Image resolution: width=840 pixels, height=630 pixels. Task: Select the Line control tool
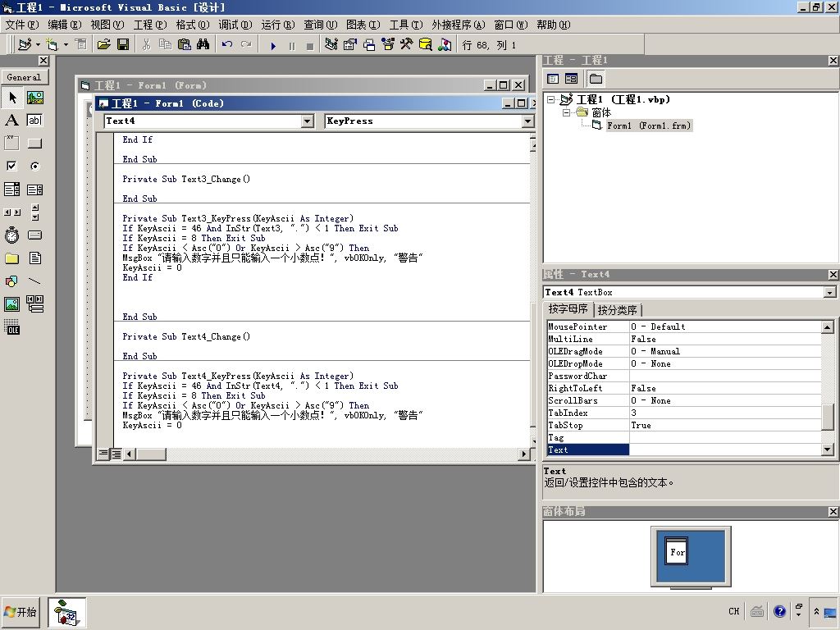pos(34,281)
